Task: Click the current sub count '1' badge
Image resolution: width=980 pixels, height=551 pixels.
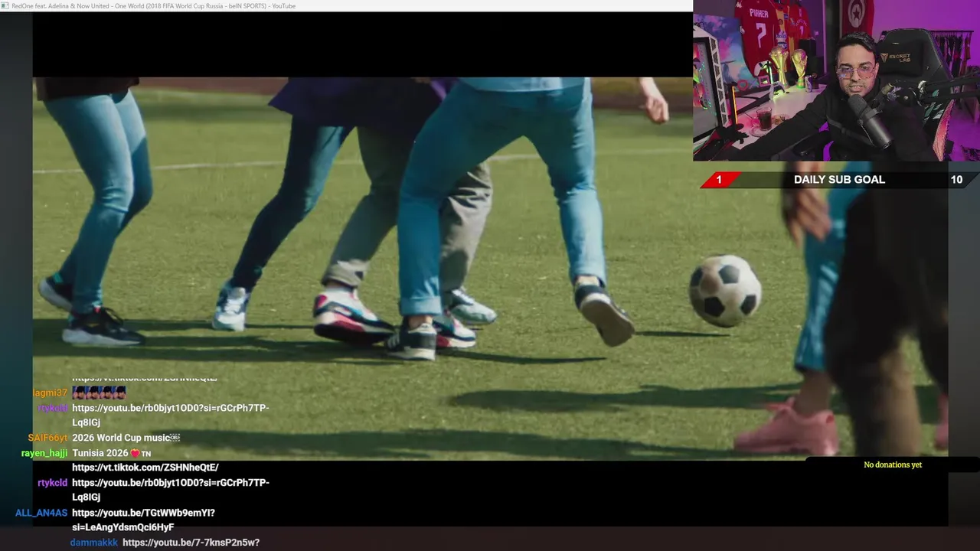Action: [x=719, y=180]
